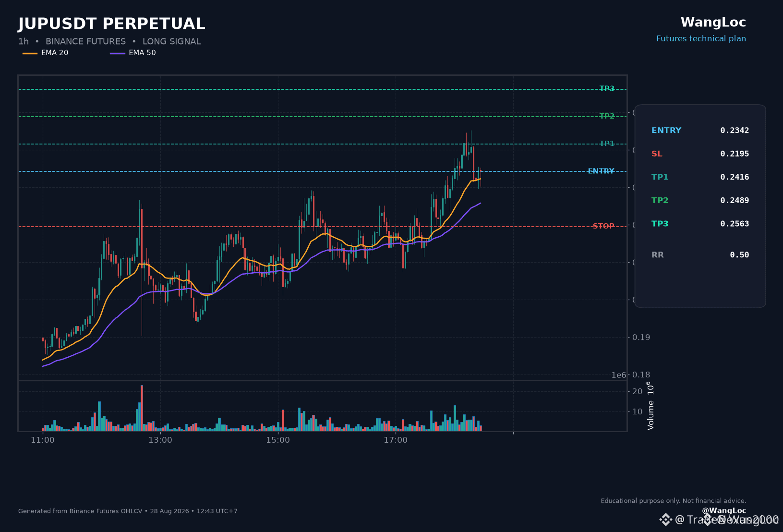Viewport: 783px width, 532px height.
Task: Click the "Futures technical plan" caption
Action: click(x=701, y=38)
